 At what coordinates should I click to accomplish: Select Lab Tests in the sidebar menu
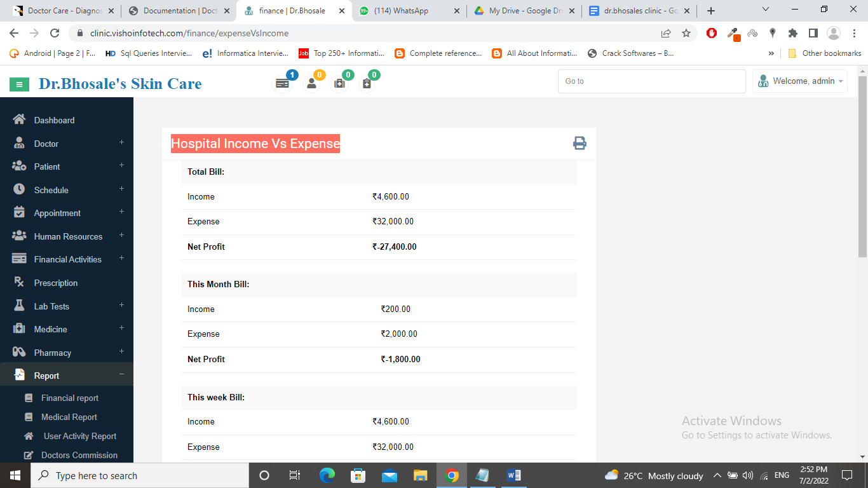51,306
